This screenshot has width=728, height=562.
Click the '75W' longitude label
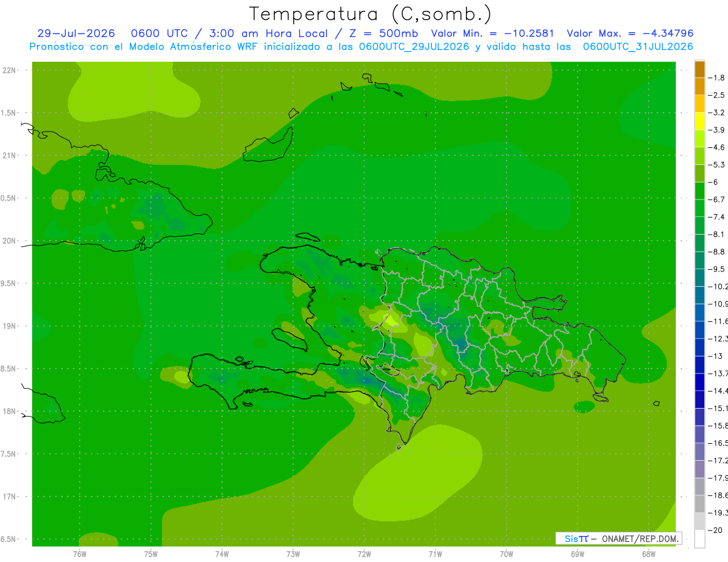[151, 554]
